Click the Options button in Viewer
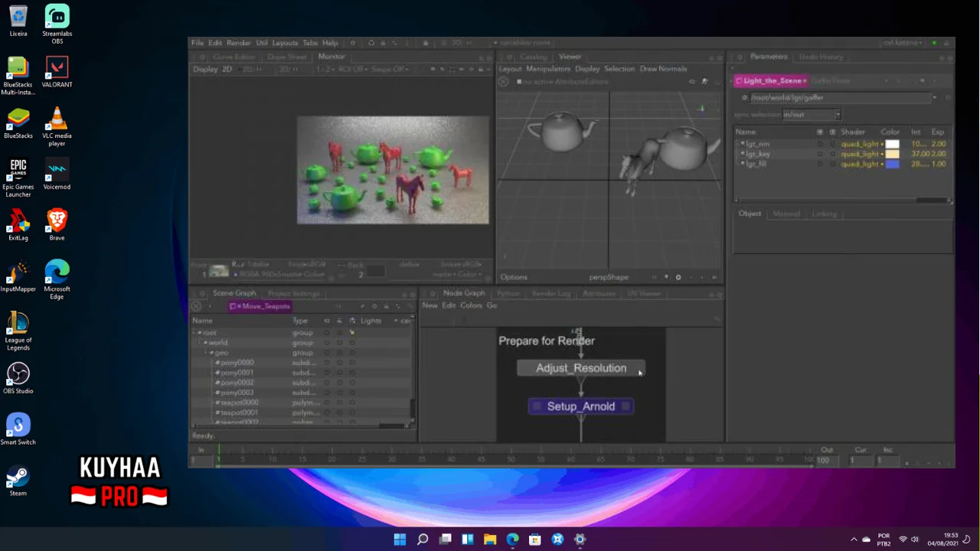Screen dimensions: 980x551 [514, 277]
